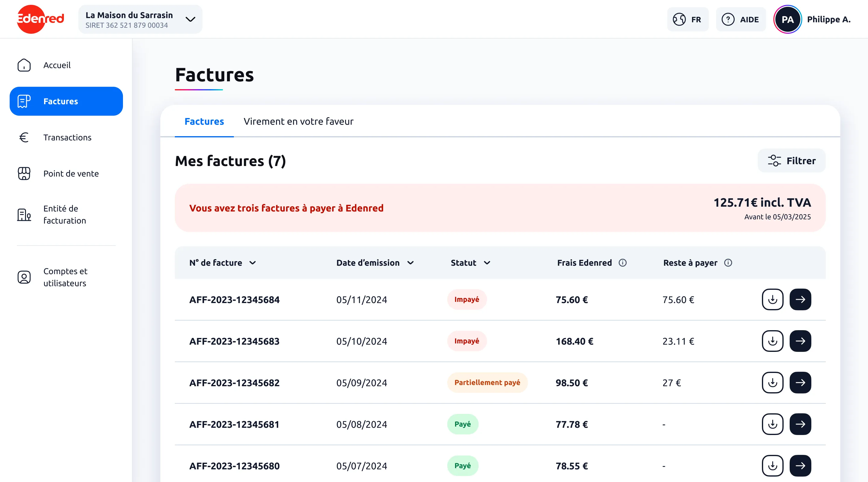Click invoice number AFF-2023-12345682
Screen dimensions: 868x482
coord(234,383)
